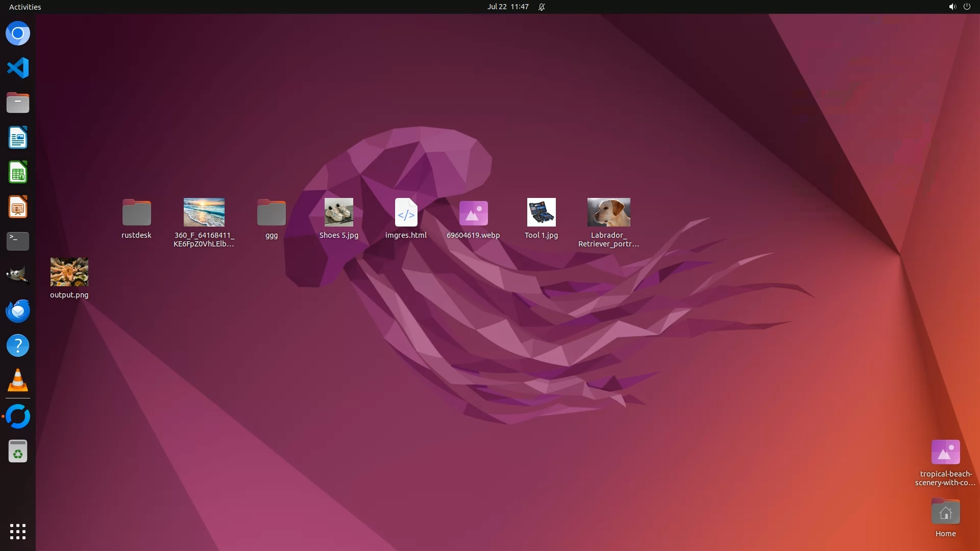Launch LibreOffice Impress from dock
Screen dimensions: 980x551
point(18,207)
